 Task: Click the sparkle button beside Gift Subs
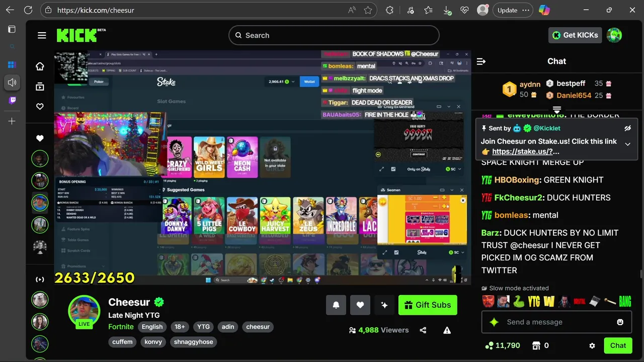pyautogui.click(x=384, y=305)
